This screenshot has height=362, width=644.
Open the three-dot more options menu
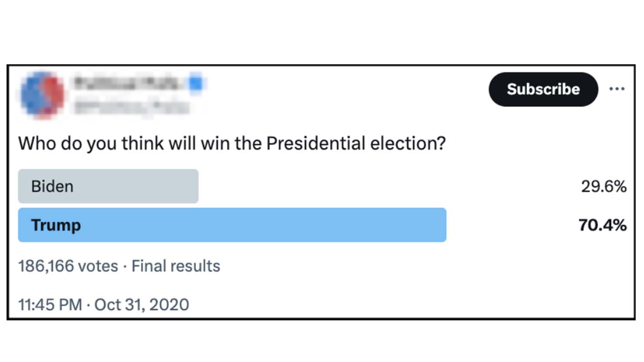coord(617,89)
